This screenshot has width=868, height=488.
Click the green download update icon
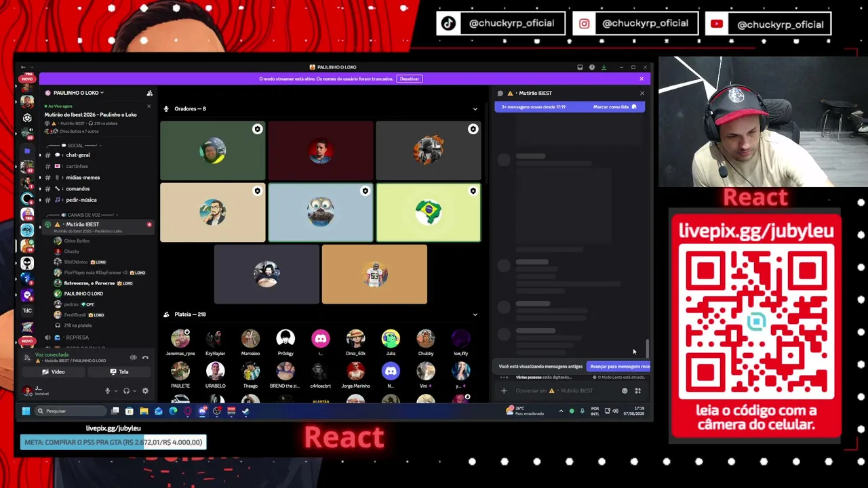[x=604, y=67]
